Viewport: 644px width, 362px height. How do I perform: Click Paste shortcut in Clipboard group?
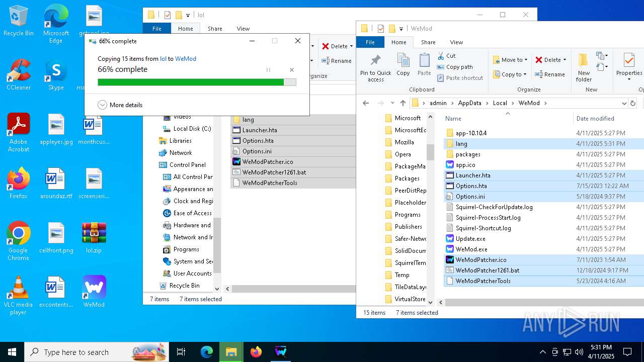click(x=460, y=78)
